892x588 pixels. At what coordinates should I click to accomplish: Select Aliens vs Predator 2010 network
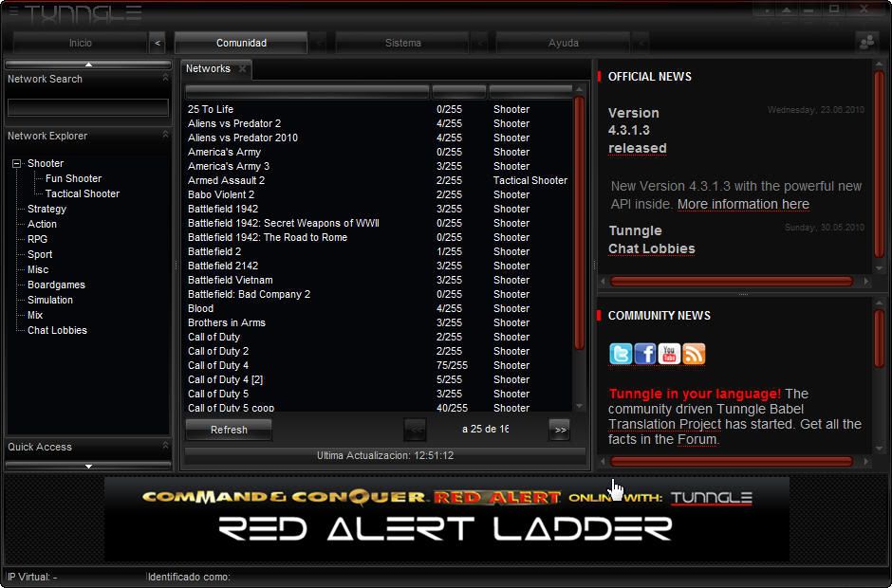pyautogui.click(x=379, y=138)
